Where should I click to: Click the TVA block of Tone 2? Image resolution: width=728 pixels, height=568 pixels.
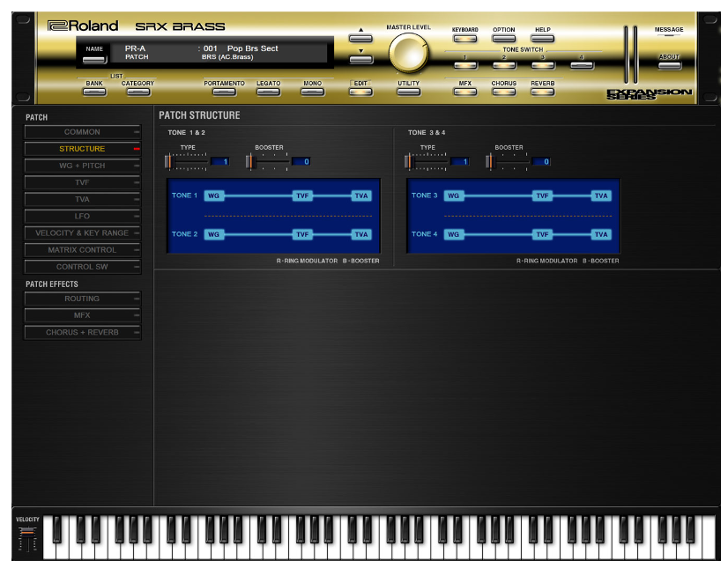point(361,234)
